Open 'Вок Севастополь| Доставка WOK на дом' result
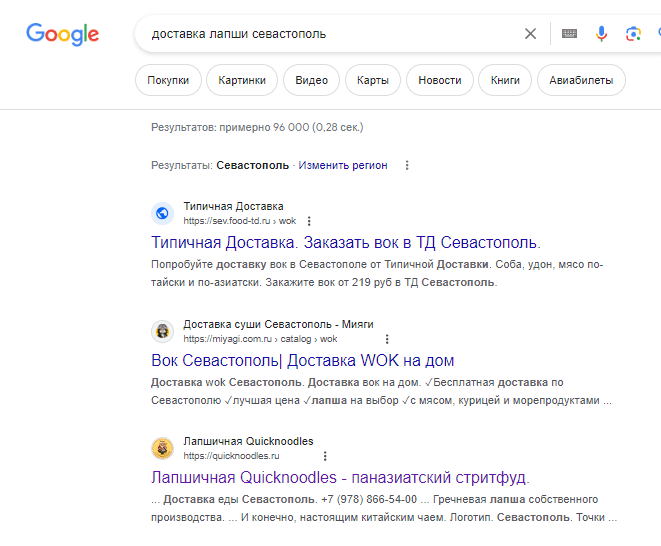The image size is (661, 546). [302, 360]
